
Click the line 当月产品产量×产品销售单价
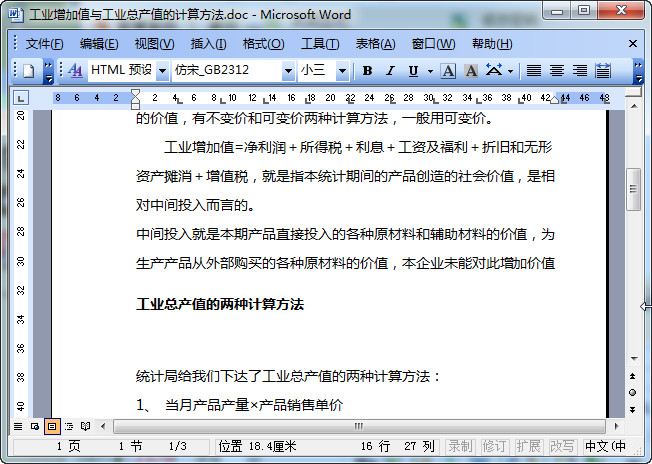click(x=254, y=405)
